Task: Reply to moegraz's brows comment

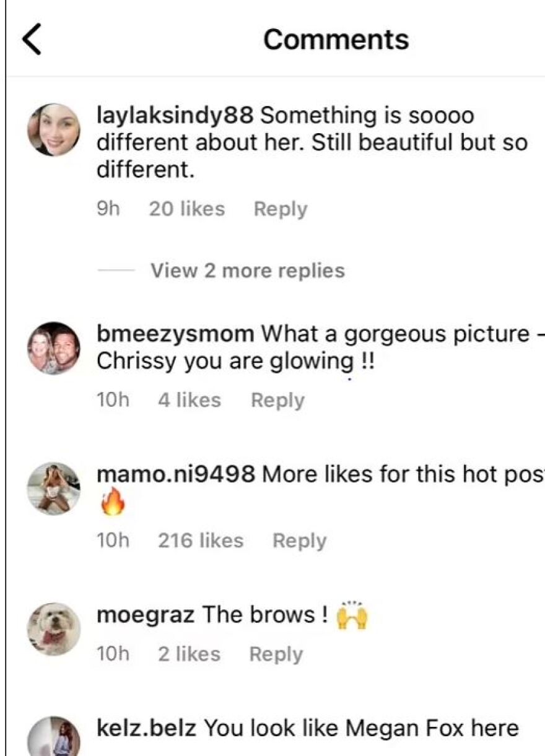Action: pos(276,654)
